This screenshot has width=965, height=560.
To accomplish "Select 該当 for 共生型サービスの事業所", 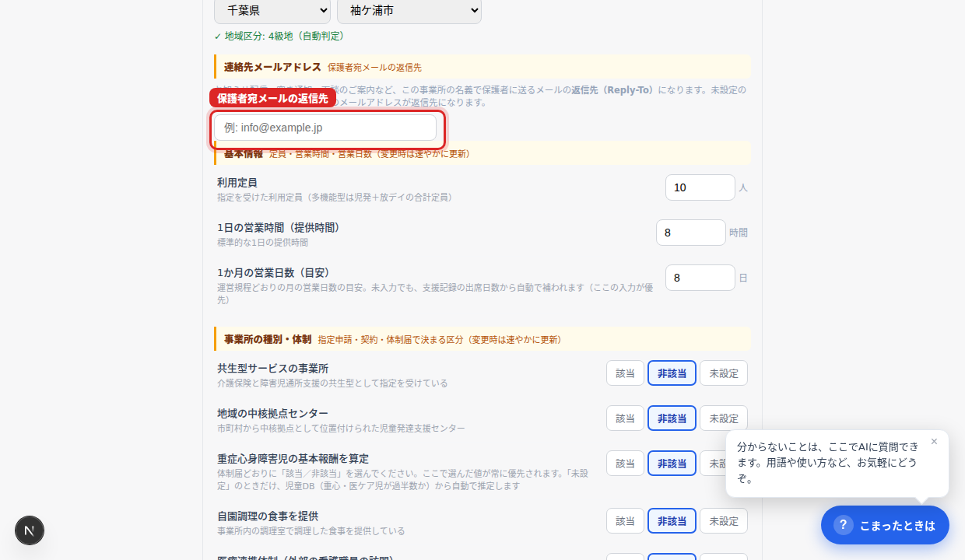I will click(x=626, y=373).
